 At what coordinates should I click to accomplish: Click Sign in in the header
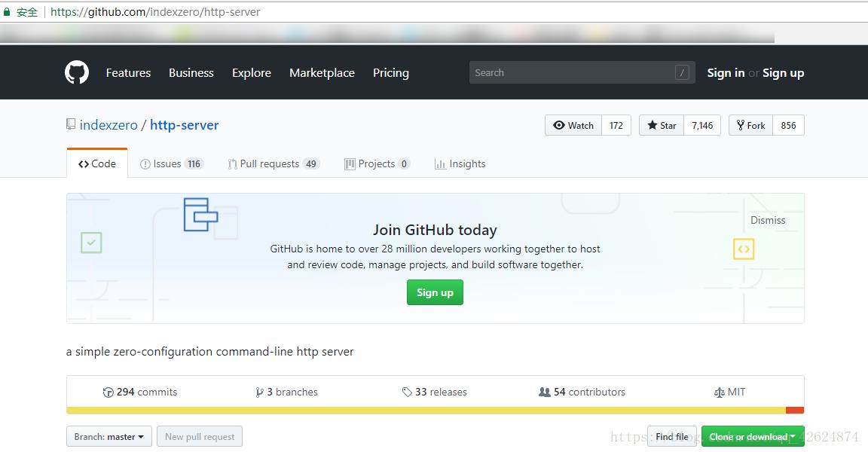pyautogui.click(x=725, y=72)
